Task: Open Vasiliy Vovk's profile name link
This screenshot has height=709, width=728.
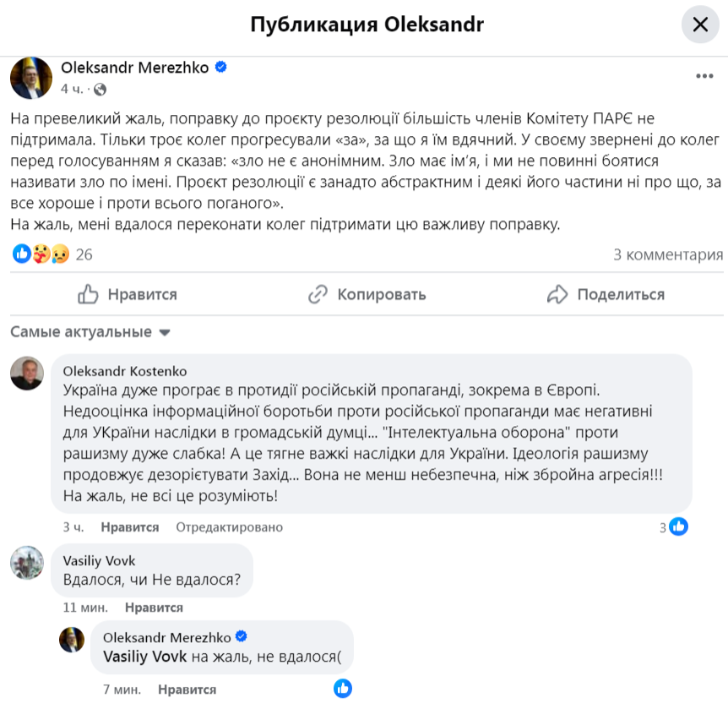Action: (100, 560)
